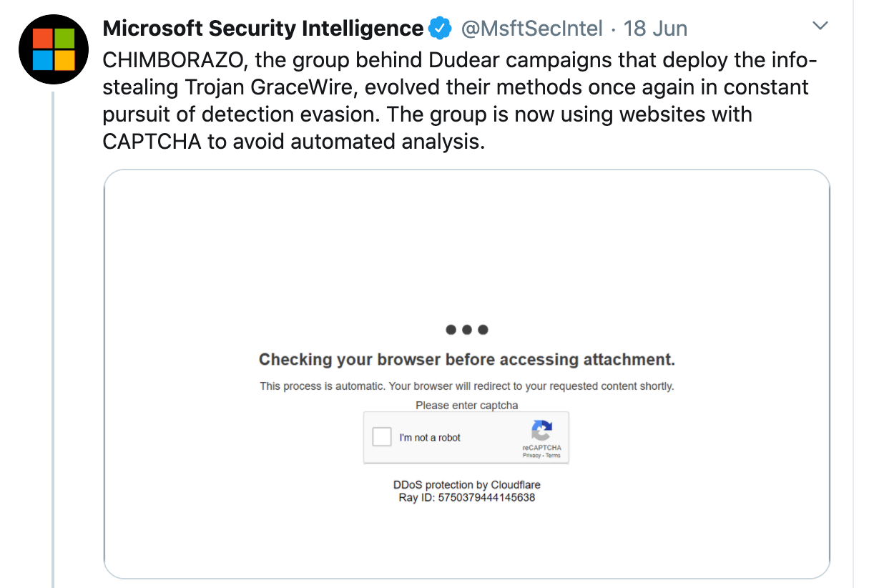The width and height of the screenshot is (874, 588).
Task: Click the reCAPTCHA Privacy link
Action: pos(531,456)
